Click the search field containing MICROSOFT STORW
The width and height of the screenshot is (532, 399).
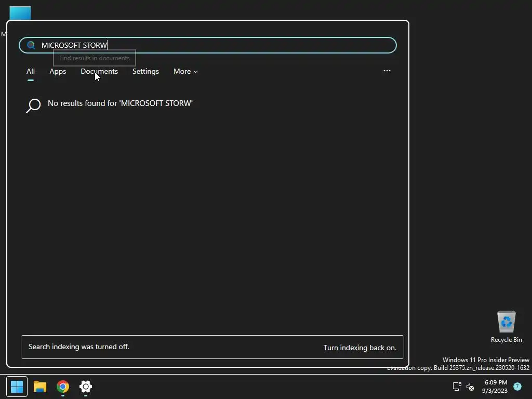208,45
